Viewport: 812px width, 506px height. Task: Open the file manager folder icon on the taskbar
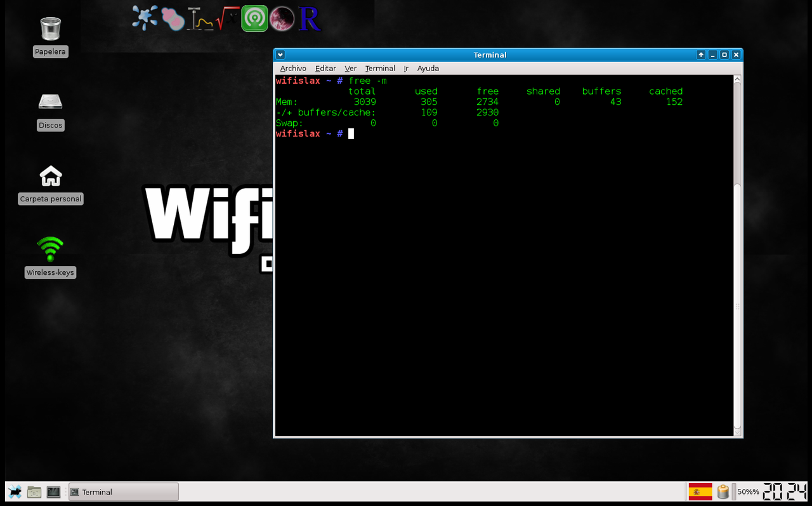click(34, 491)
